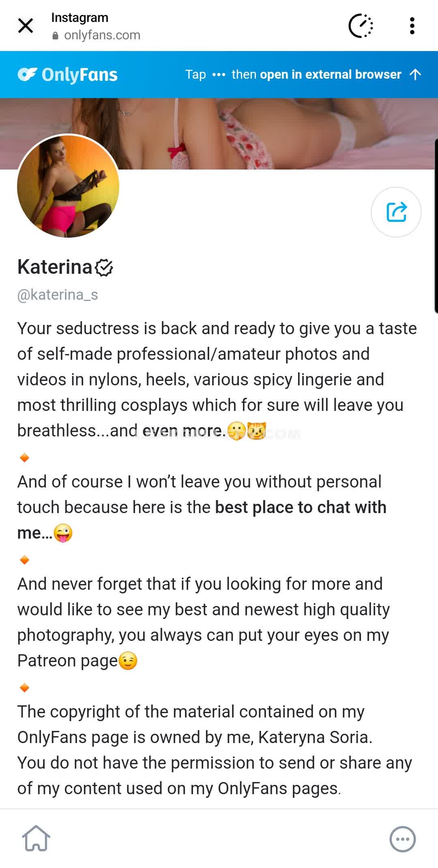Open Katerina's round profile picture
Screen dimensions: 438x868
(x=68, y=186)
